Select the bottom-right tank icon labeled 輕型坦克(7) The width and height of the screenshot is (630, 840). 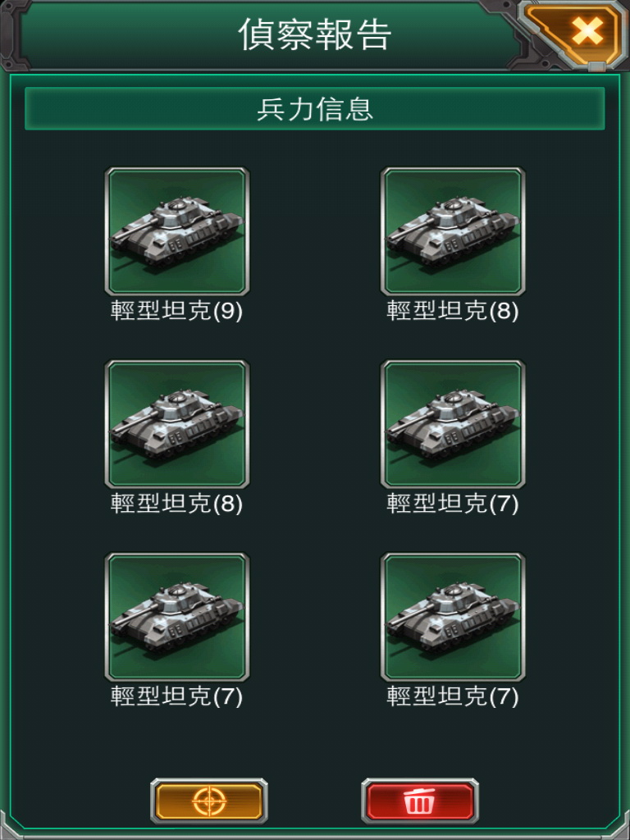453,617
